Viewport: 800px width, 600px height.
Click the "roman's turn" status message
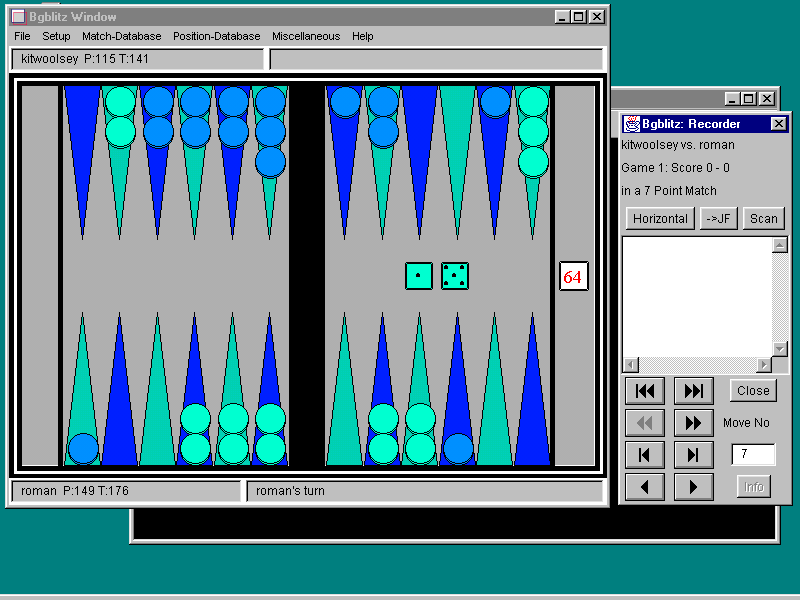(290, 491)
